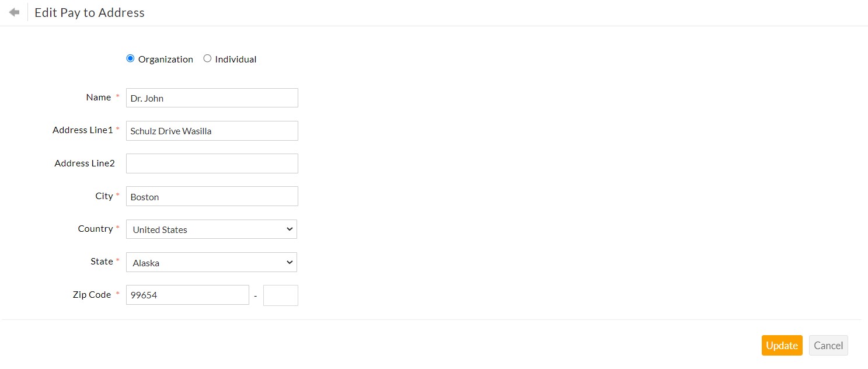Select the Organization radio button

coord(130,58)
